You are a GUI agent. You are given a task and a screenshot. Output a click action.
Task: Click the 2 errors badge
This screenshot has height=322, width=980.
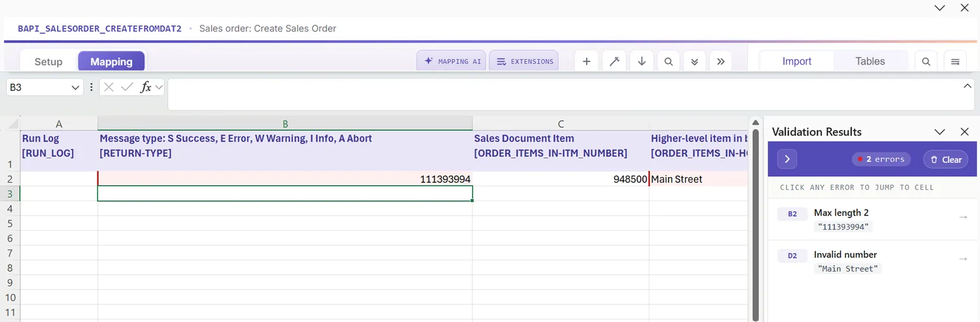[881, 159]
